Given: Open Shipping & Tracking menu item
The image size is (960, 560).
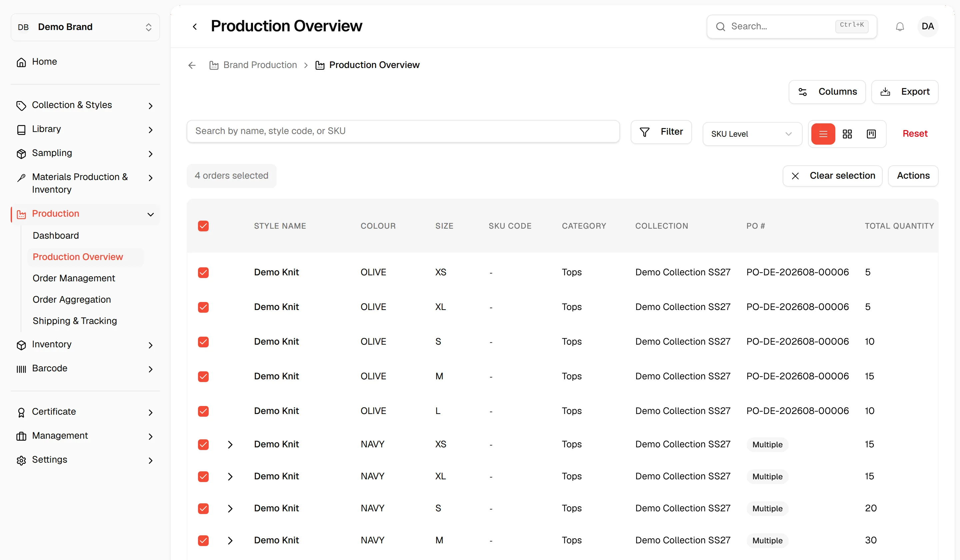Looking at the screenshot, I should 75,321.
